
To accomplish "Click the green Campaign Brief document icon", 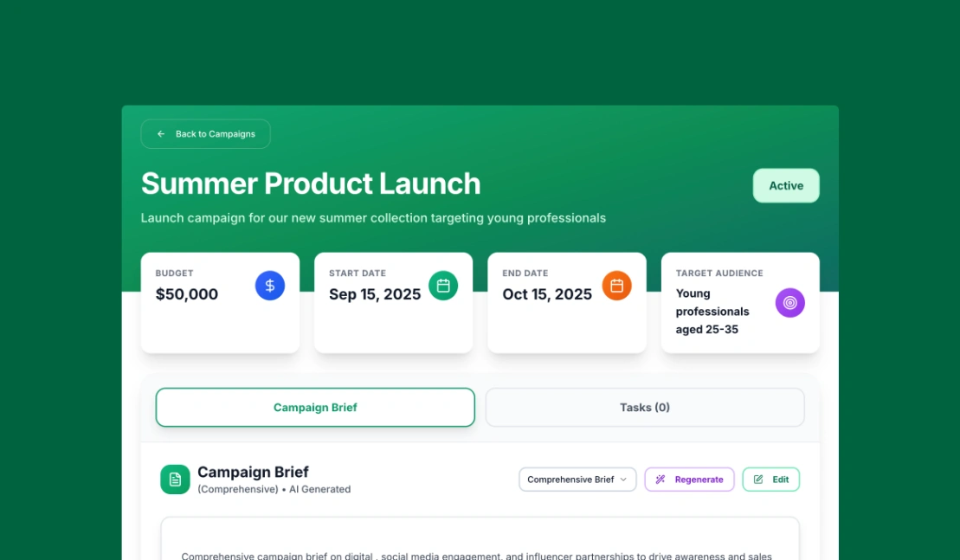I will click(x=175, y=480).
